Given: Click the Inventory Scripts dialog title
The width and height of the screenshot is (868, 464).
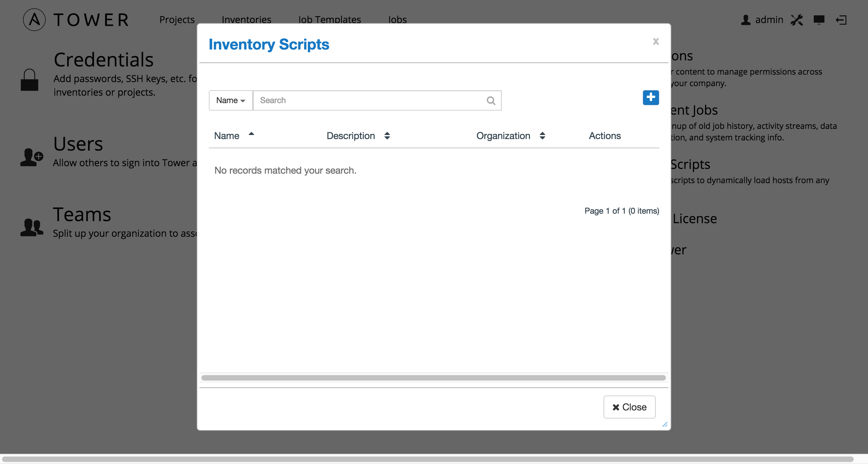Looking at the screenshot, I should point(269,44).
